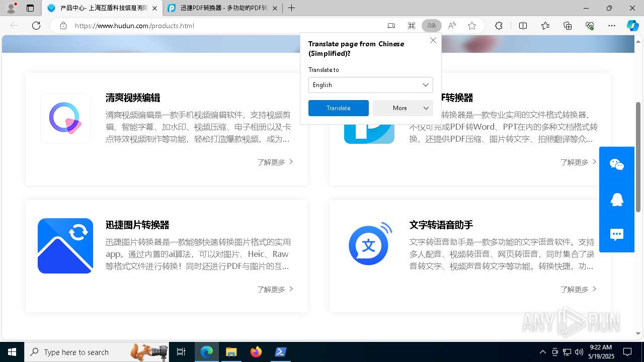Viewport: 644px width, 362px height.
Task: Open the online chat message button
Action: pos(617,235)
